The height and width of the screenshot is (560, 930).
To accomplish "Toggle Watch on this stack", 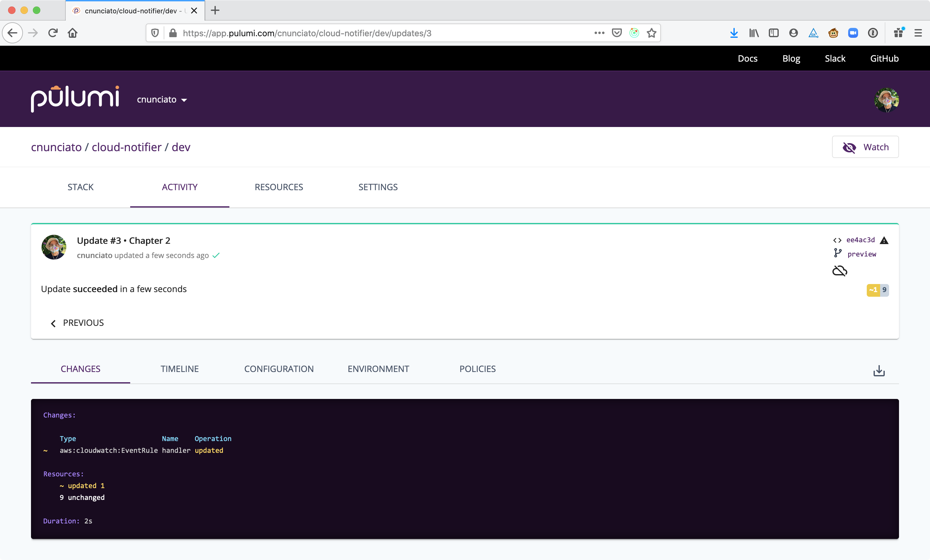I will click(x=865, y=147).
